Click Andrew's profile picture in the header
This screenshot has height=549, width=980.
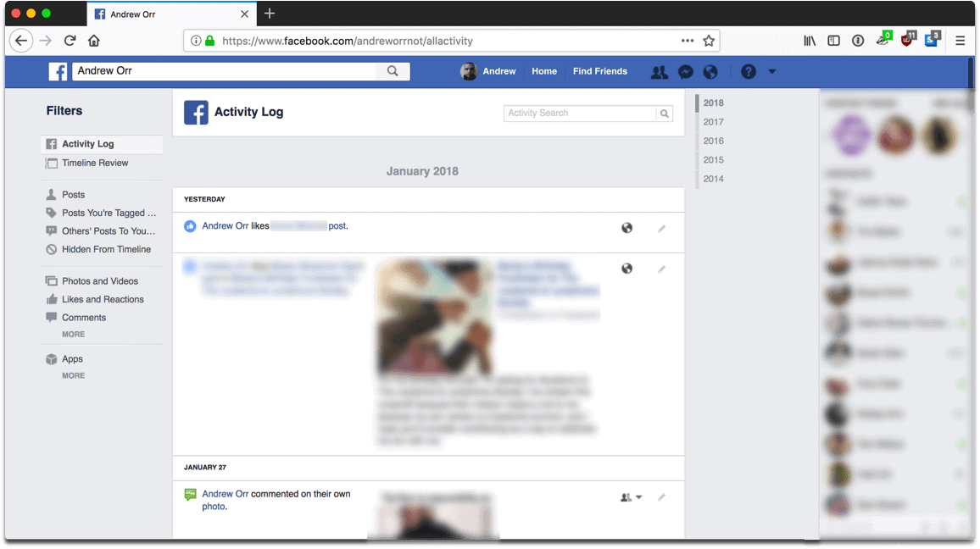[469, 71]
